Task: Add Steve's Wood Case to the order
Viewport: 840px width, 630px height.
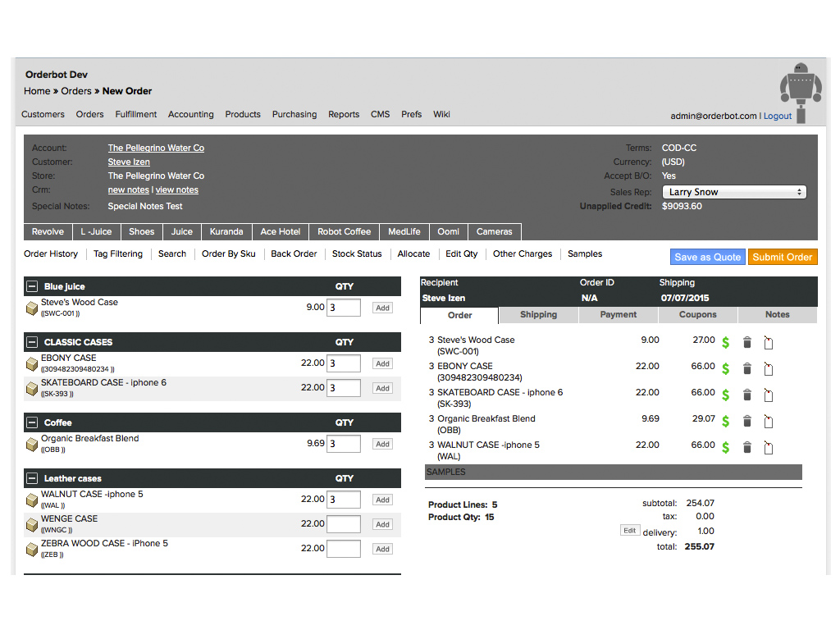Action: [x=382, y=308]
